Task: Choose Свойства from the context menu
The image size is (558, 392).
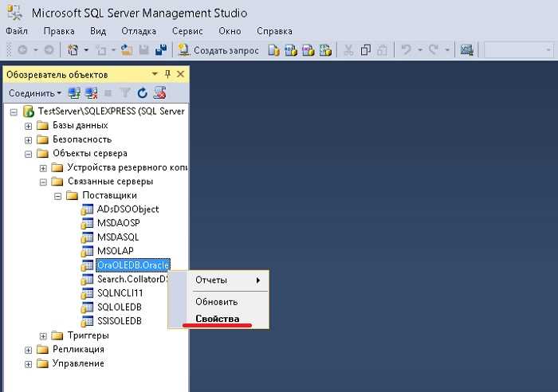Action: tap(227, 319)
